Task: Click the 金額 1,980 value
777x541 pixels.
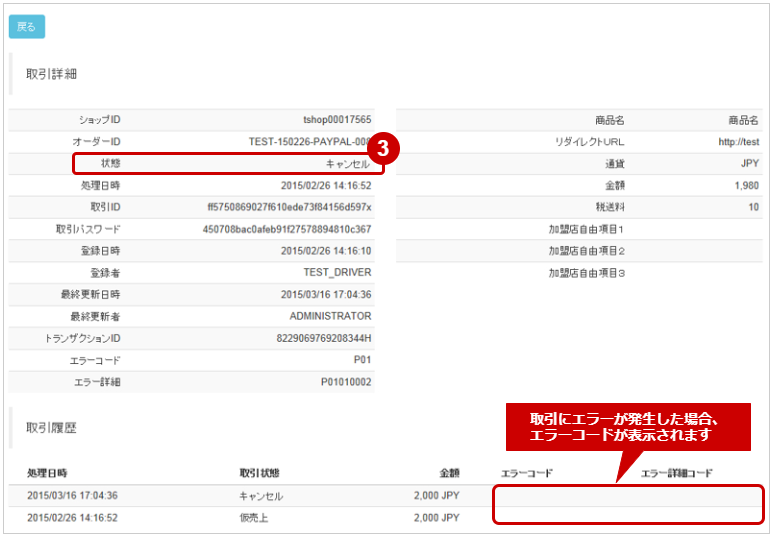Action: pyautogui.click(x=746, y=185)
